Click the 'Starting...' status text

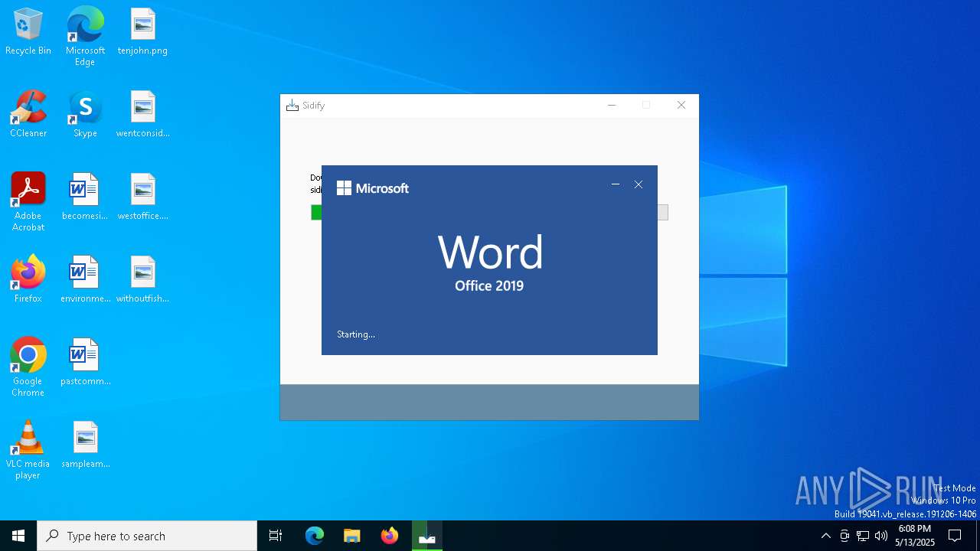356,334
